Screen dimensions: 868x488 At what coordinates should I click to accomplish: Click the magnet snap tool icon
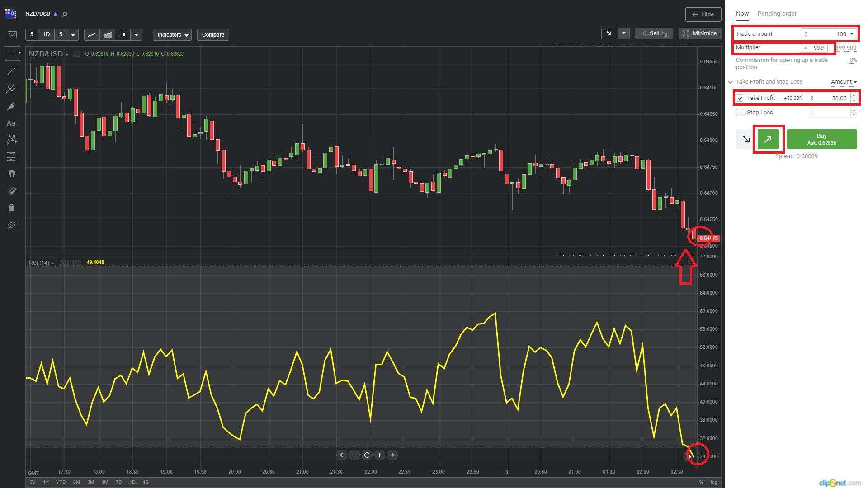coord(11,174)
